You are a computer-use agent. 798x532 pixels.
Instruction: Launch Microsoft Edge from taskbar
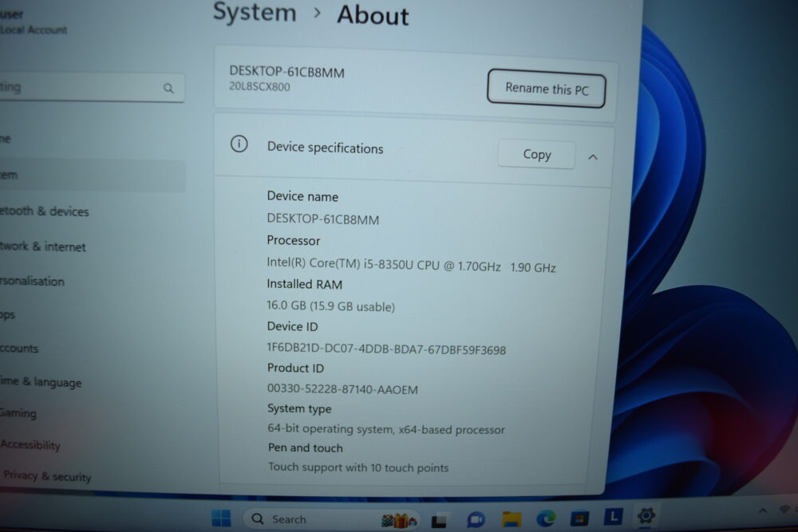[x=546, y=518]
